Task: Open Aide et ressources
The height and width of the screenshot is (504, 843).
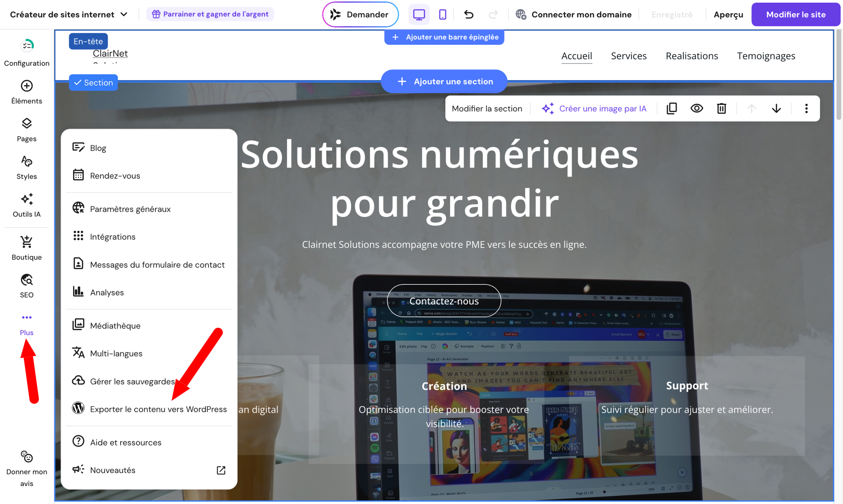Action: click(x=149, y=442)
